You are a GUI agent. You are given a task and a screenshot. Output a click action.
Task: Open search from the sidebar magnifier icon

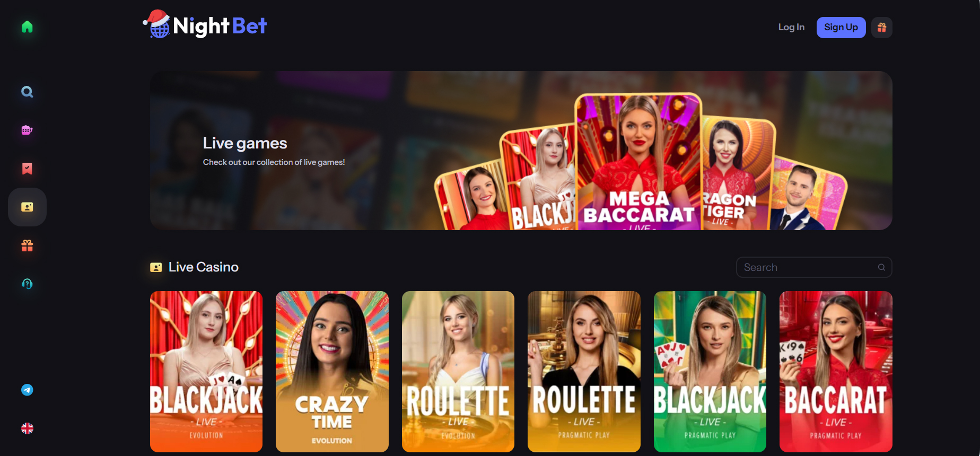point(27,92)
